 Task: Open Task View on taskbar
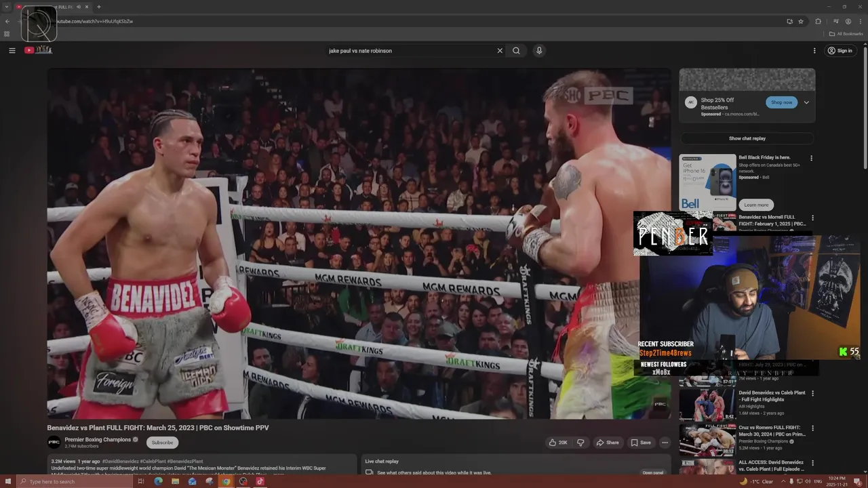click(141, 481)
